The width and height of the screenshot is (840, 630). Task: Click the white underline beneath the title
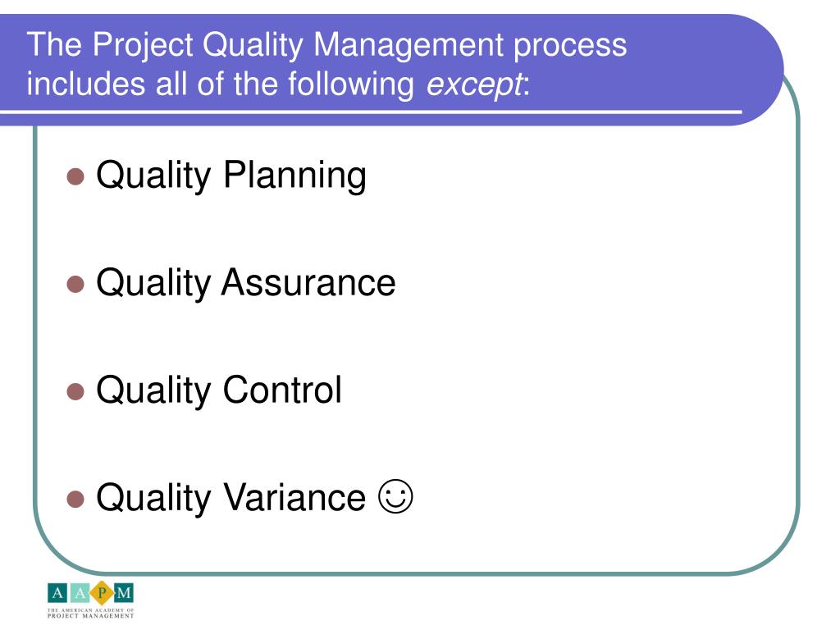371,112
